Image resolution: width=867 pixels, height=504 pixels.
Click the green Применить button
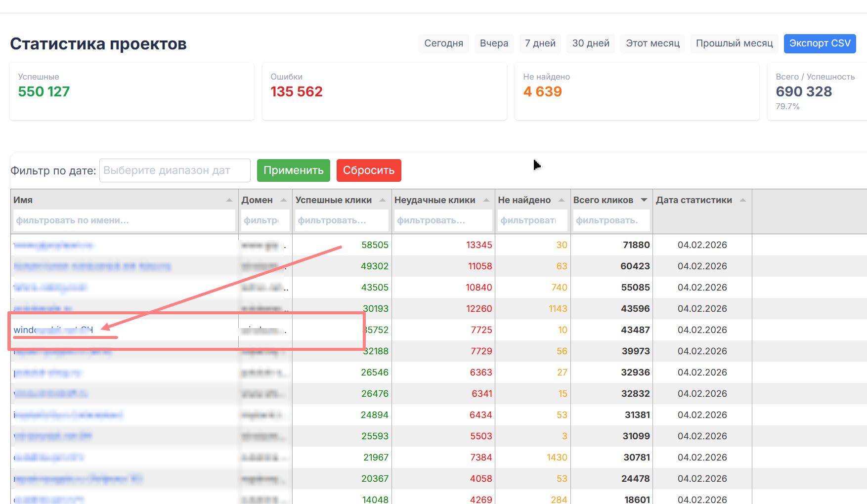[x=293, y=170]
